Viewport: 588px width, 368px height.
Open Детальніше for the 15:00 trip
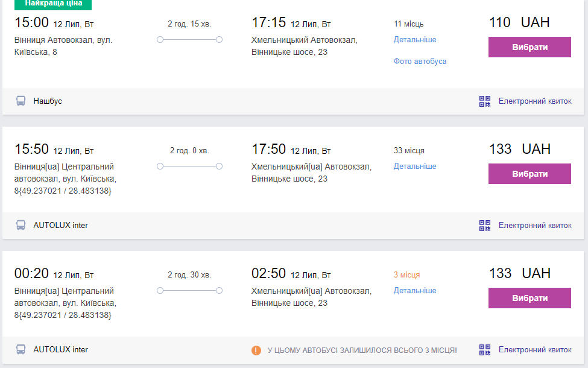415,40
